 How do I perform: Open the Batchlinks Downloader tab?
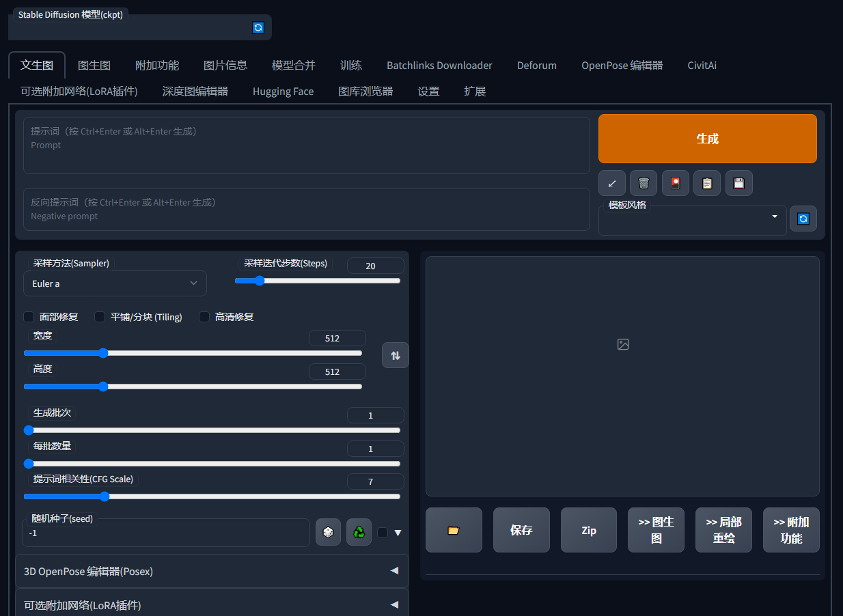pos(439,66)
